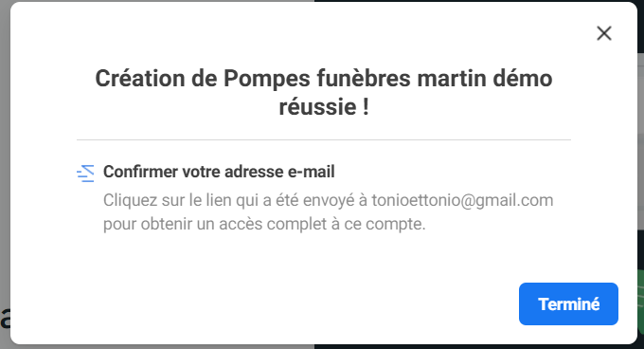644x349 pixels.
Task: Click the partially hidden letter behind dialog's bottom-left
Action: click(6, 318)
